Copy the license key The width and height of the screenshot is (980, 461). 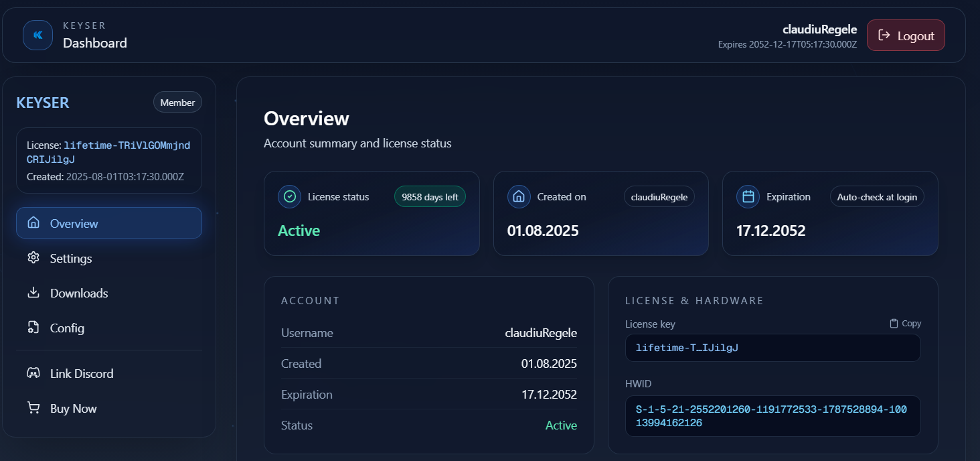(905, 324)
